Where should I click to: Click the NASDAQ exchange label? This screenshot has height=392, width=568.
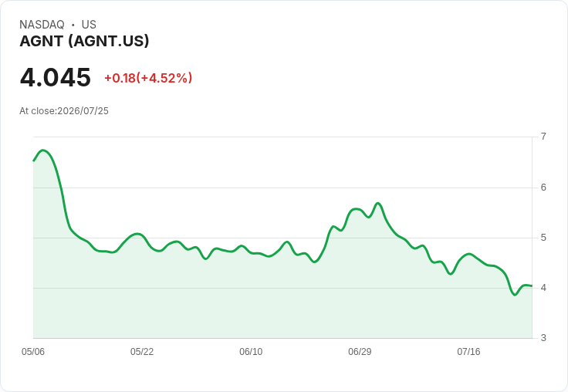point(42,25)
